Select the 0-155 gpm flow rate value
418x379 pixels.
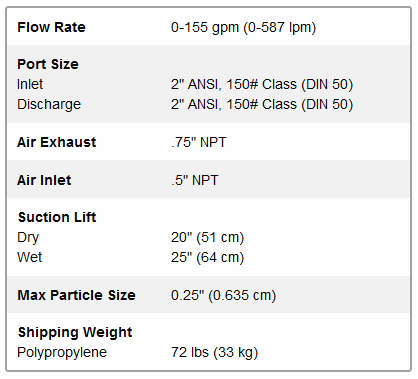(x=243, y=28)
